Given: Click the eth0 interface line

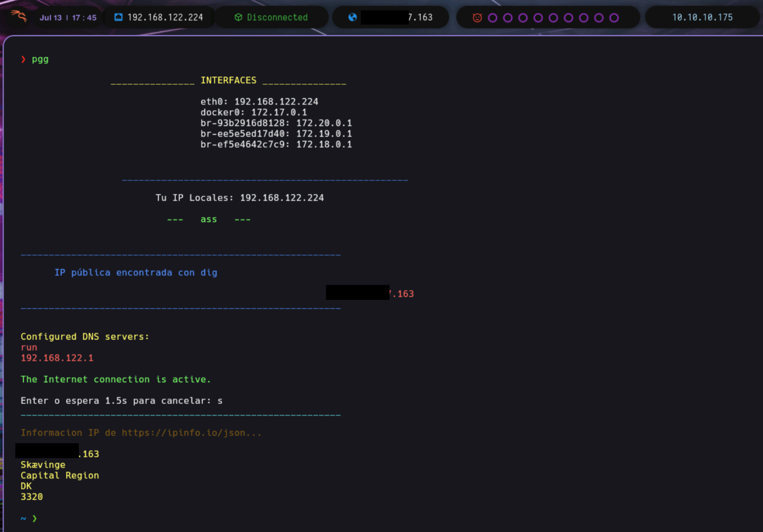Looking at the screenshot, I should coord(259,102).
